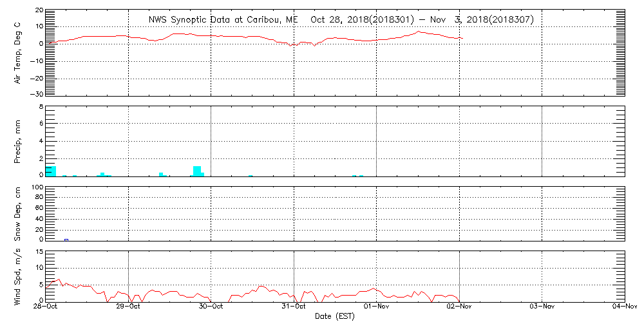Viewport: 644px width, 322px height.
Task: Click the "Snow Dep, cm" axis label
Action: click(18, 214)
